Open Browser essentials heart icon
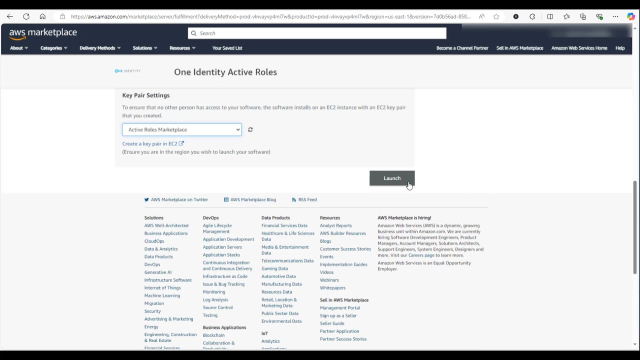 (599, 16)
